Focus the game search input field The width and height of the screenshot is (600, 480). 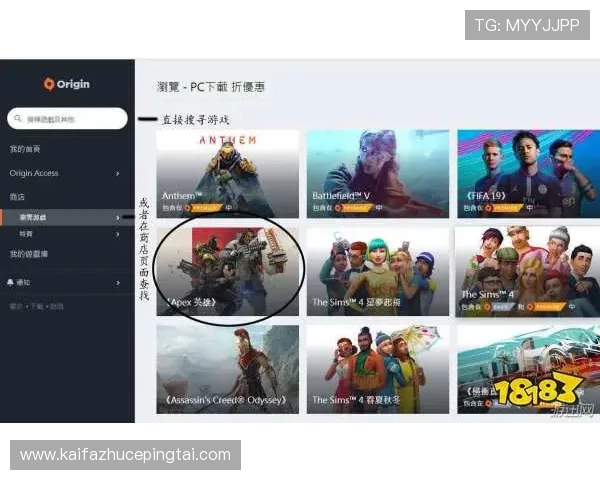(67, 119)
